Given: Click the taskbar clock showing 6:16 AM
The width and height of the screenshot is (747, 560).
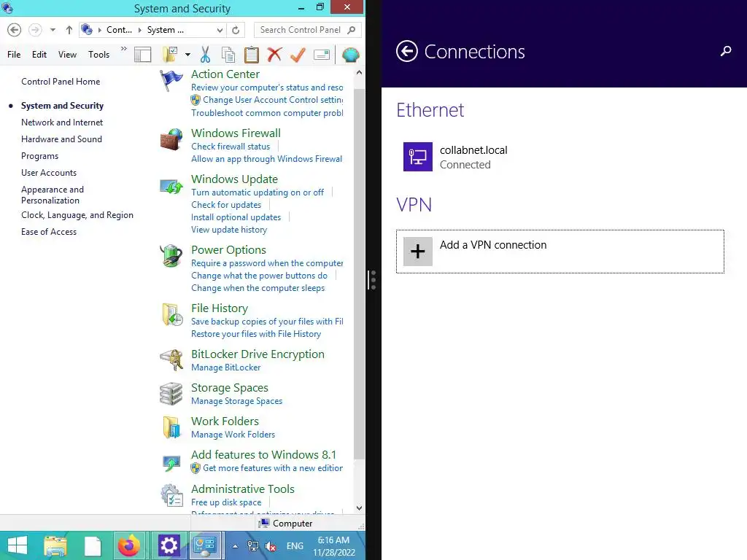Looking at the screenshot, I should point(334,546).
